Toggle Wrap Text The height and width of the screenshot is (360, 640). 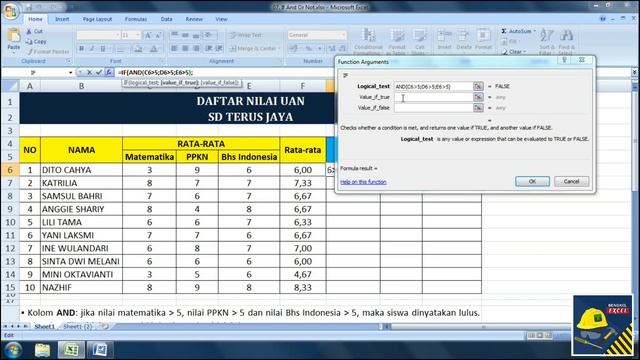pos(245,35)
